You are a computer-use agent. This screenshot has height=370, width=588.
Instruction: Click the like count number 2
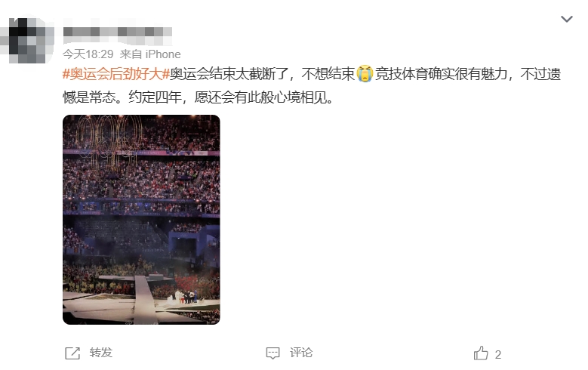[498, 355]
